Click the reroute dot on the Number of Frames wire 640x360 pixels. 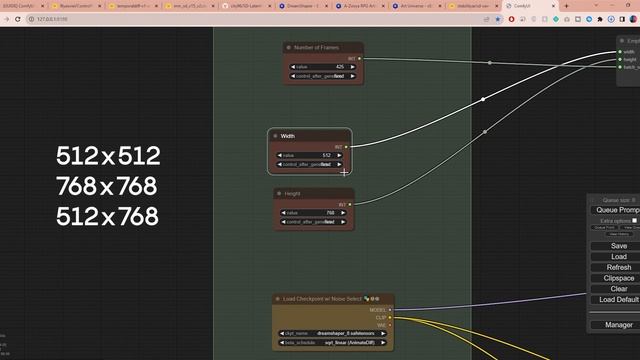490,63
